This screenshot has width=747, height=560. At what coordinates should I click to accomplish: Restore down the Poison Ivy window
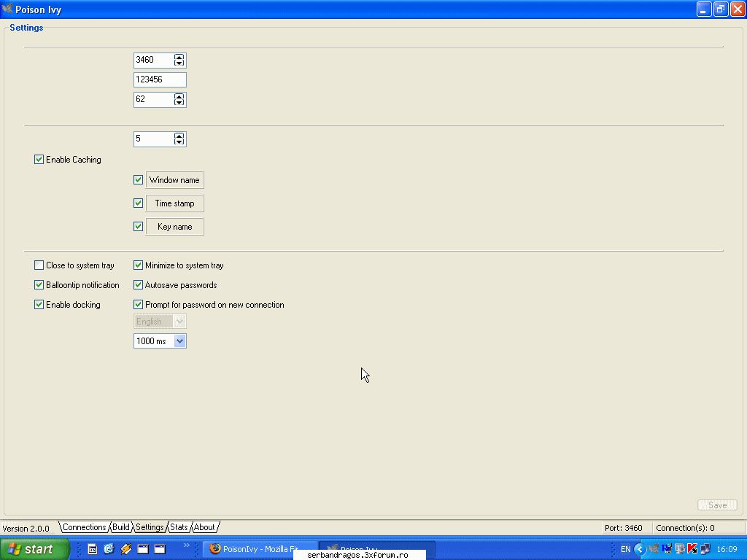[x=720, y=9]
